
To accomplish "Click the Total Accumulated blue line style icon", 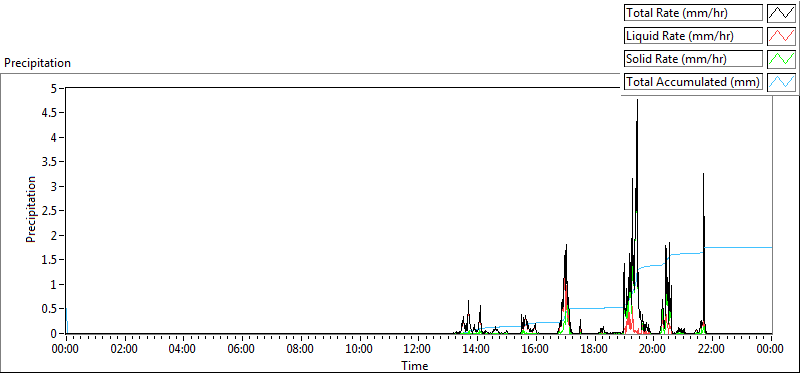I will [x=781, y=82].
